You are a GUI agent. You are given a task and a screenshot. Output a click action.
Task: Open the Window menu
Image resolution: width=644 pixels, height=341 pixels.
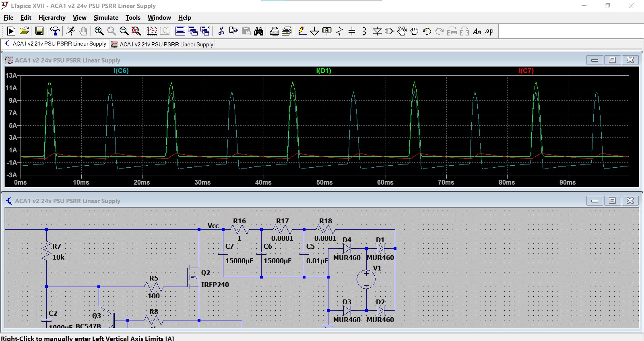(159, 18)
